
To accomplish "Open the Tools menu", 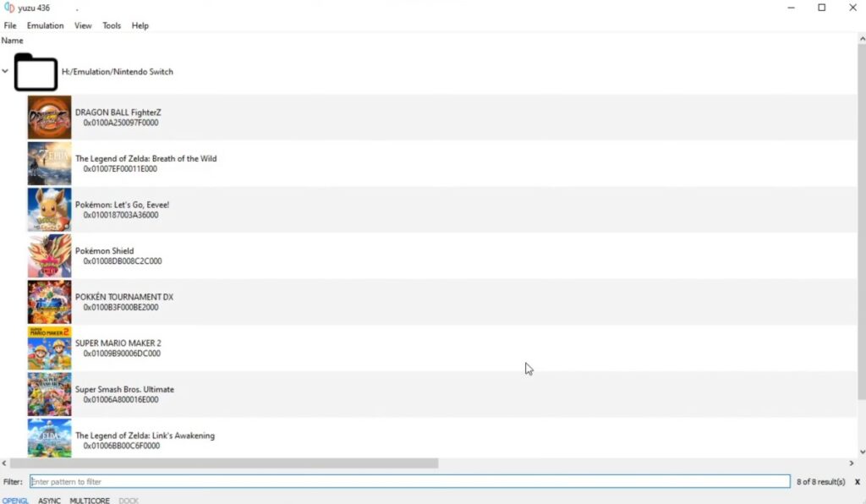I will (x=112, y=25).
